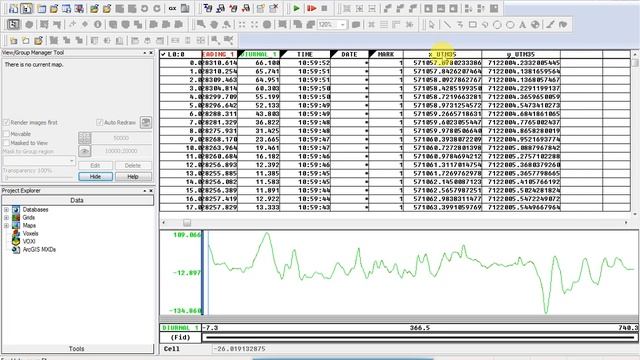Enable the Movable checkbox
640x360 pixels.
6,134
